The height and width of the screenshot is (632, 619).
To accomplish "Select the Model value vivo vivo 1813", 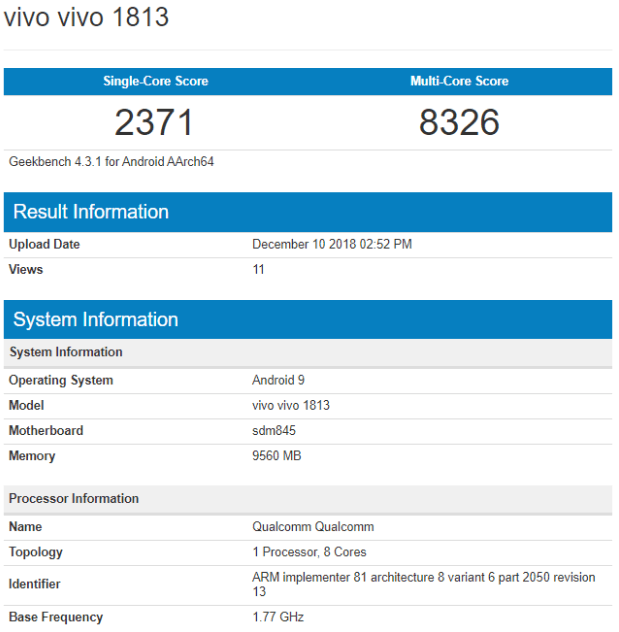I will pos(291,405).
